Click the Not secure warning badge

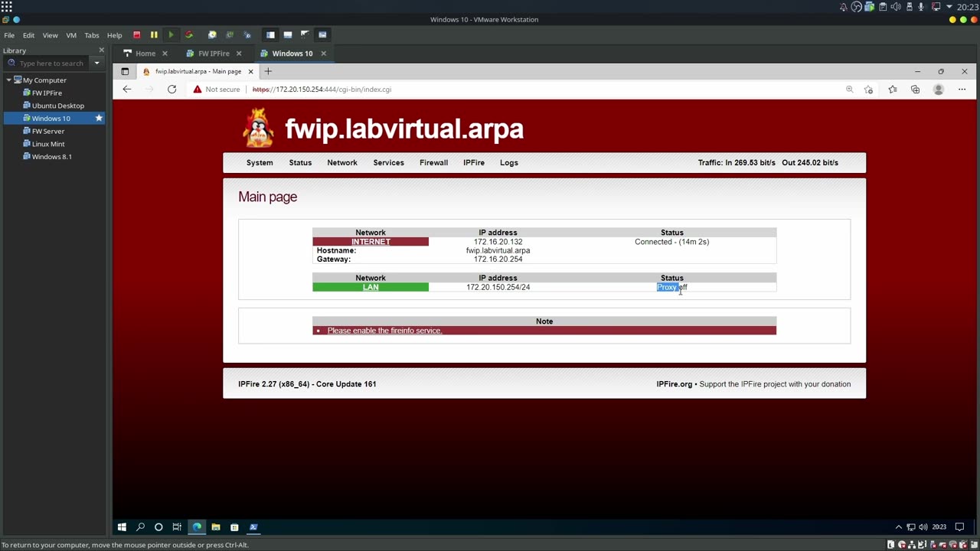(x=217, y=90)
